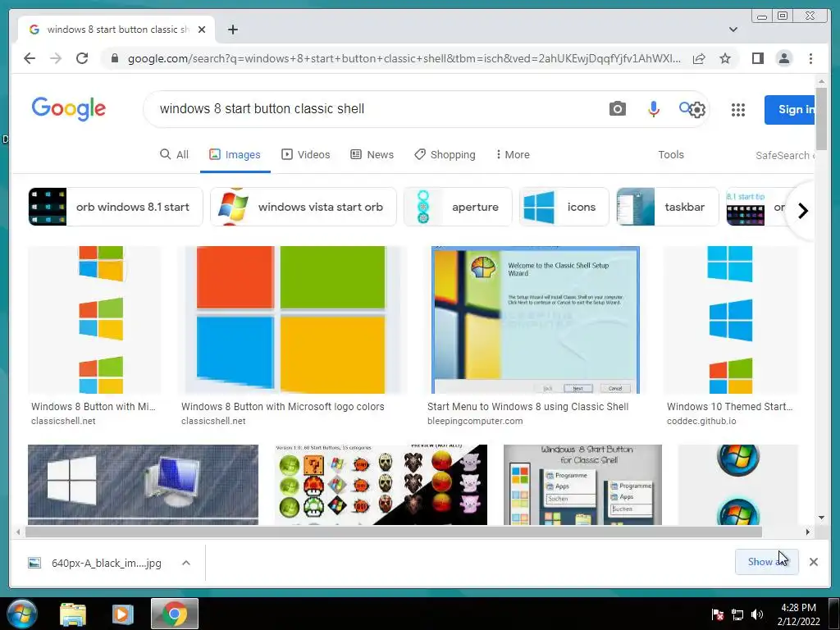Screen dimensions: 840x630
Task: Click the Sign in button
Action: [x=790, y=109]
